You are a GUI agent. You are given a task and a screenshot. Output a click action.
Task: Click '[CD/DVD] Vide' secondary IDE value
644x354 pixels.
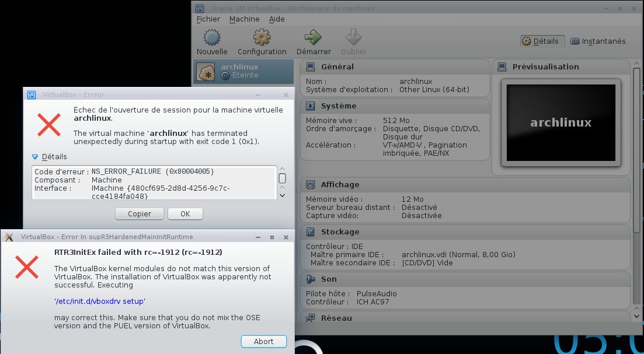427,263
